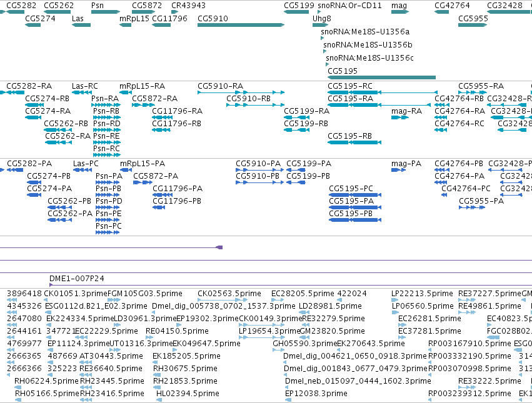Click the CR43943 gene label
This screenshot has width=532, height=403.
188,6
